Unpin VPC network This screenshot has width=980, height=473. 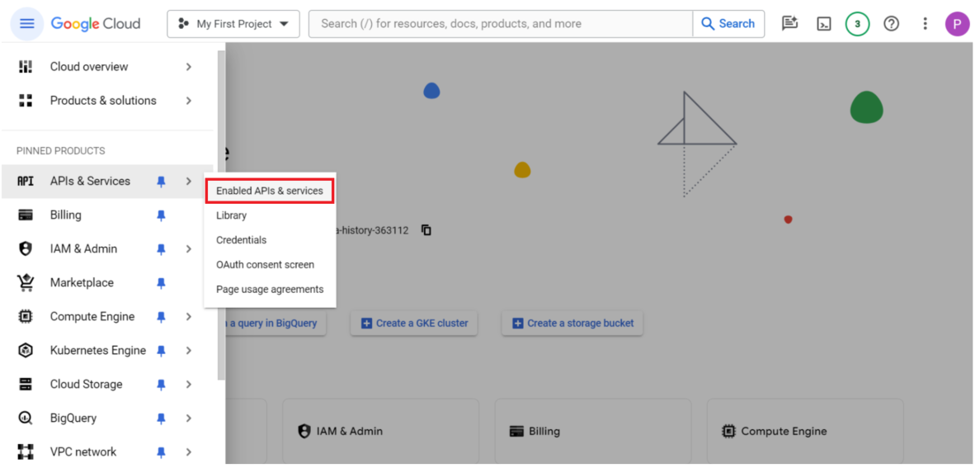click(161, 452)
